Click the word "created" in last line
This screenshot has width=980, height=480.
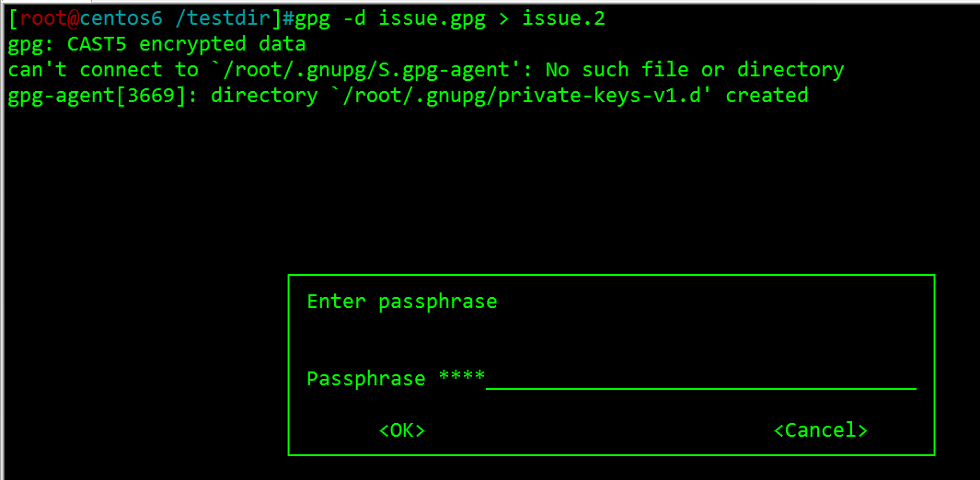pyautogui.click(x=767, y=96)
